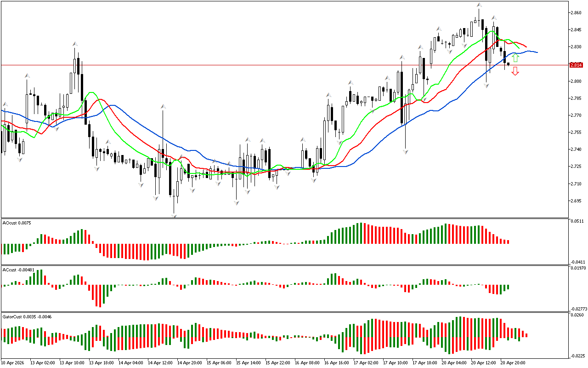Click the red down arrow signal
This screenshot has width=588, height=368.
tap(515, 71)
